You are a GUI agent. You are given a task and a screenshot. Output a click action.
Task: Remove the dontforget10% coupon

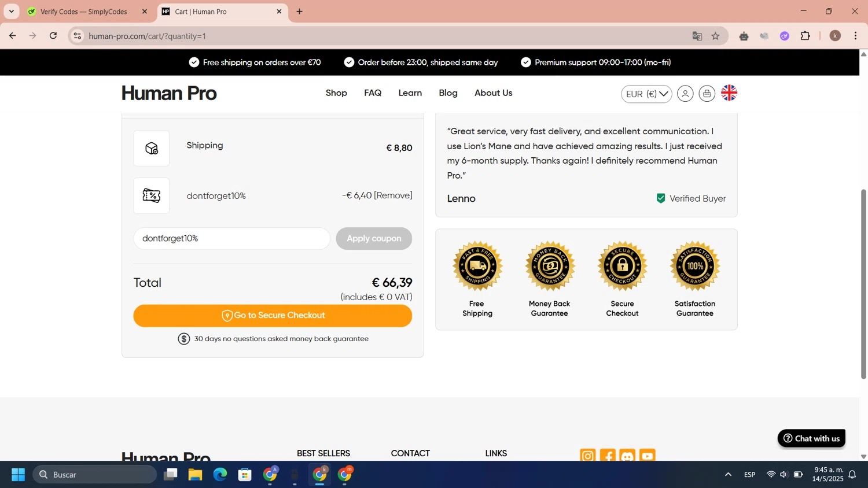coord(393,195)
